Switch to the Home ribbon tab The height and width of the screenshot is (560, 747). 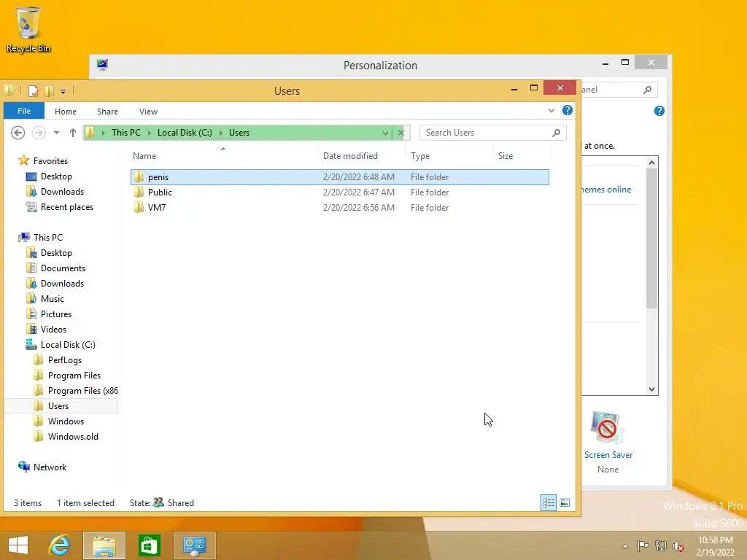(x=65, y=112)
